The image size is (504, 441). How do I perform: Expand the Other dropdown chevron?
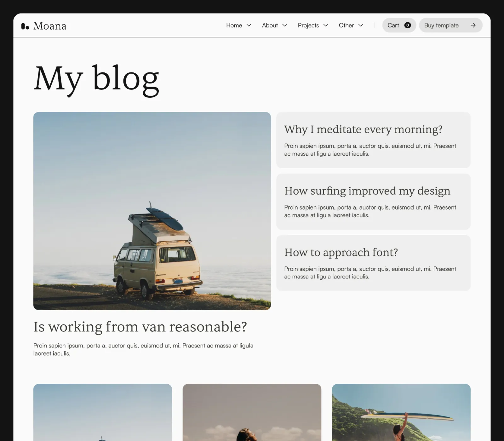coord(361,25)
